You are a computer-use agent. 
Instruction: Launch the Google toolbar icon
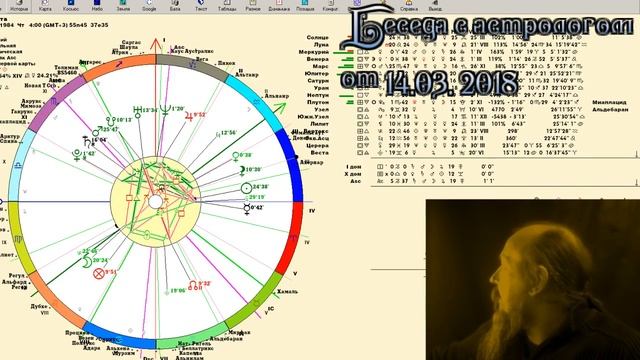click(149, 5)
